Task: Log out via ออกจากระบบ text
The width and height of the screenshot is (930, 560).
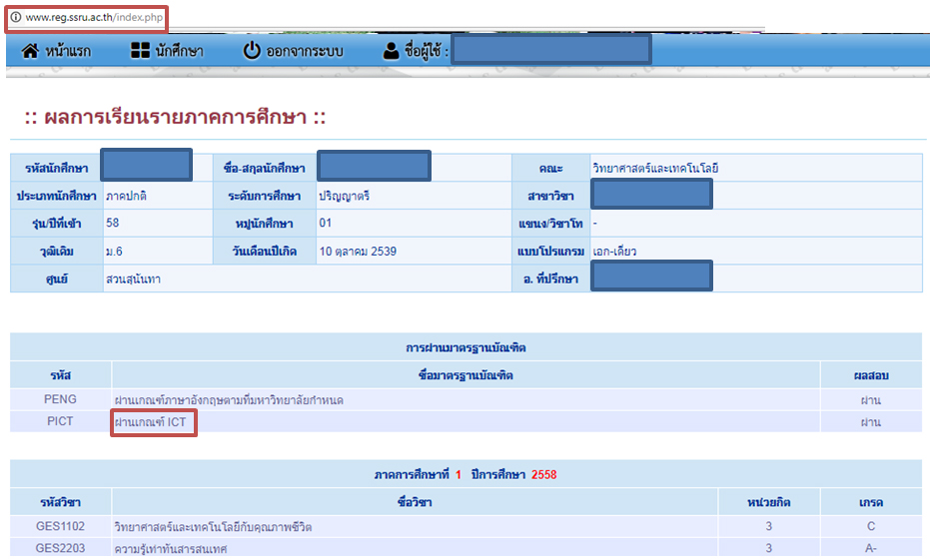Action: (304, 51)
